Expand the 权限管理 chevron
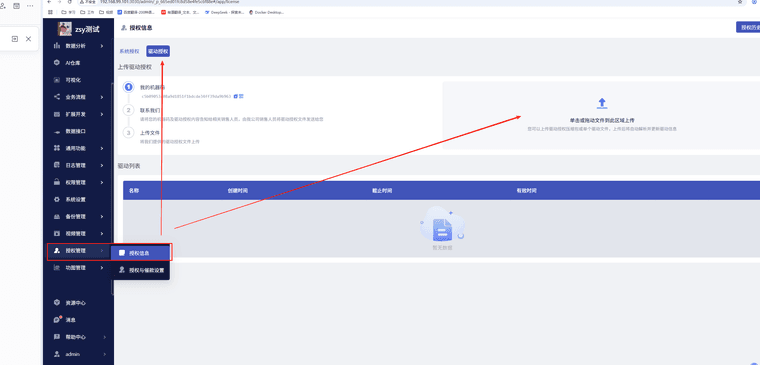760x365 pixels. (102, 182)
